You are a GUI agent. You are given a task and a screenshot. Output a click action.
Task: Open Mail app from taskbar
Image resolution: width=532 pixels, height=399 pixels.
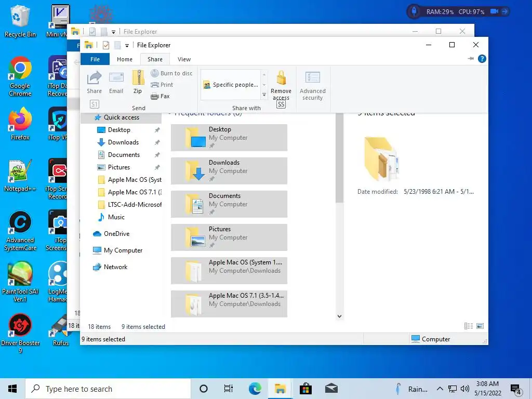331,389
